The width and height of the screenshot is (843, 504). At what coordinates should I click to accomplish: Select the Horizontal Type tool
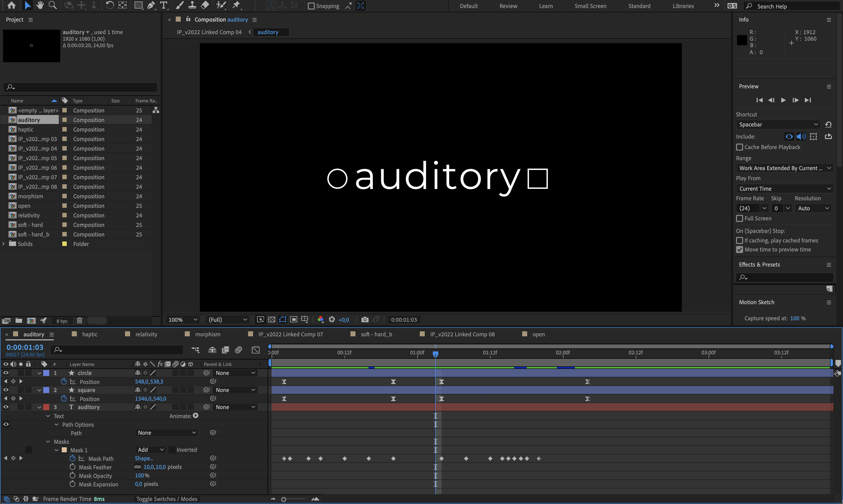(x=164, y=5)
